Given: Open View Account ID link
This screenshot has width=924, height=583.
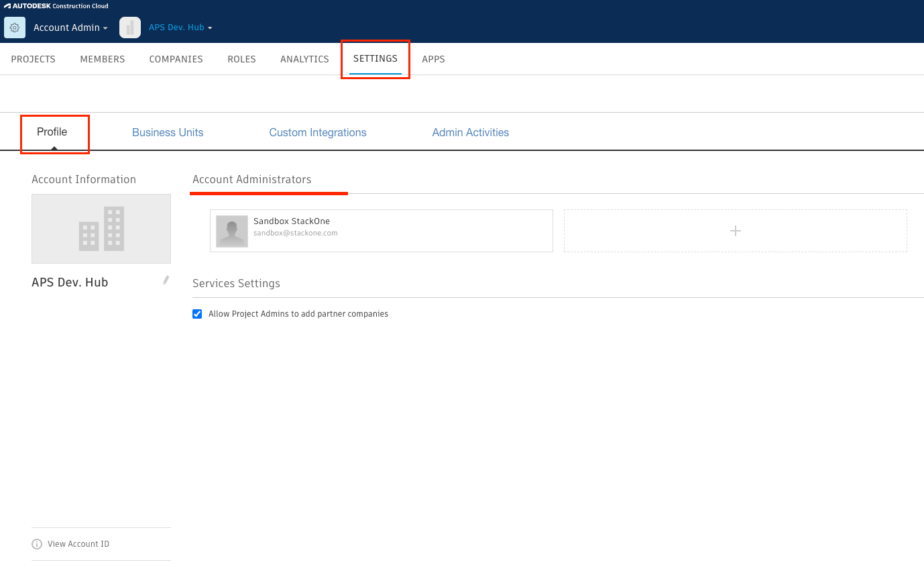Looking at the screenshot, I should 78,544.
